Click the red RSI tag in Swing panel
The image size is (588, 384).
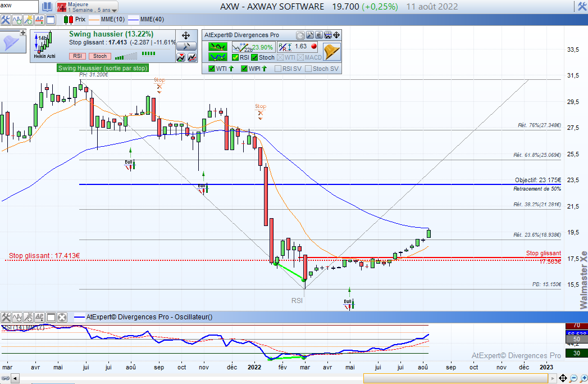(78, 56)
